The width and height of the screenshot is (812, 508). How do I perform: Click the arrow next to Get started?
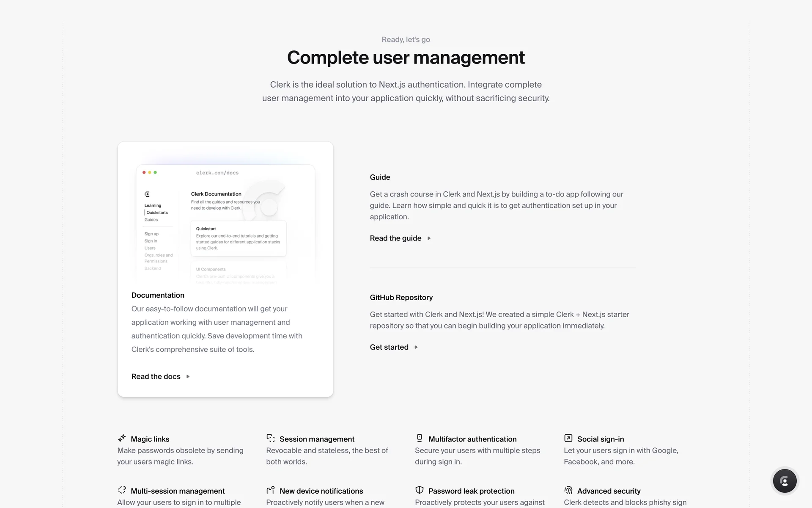(x=416, y=347)
